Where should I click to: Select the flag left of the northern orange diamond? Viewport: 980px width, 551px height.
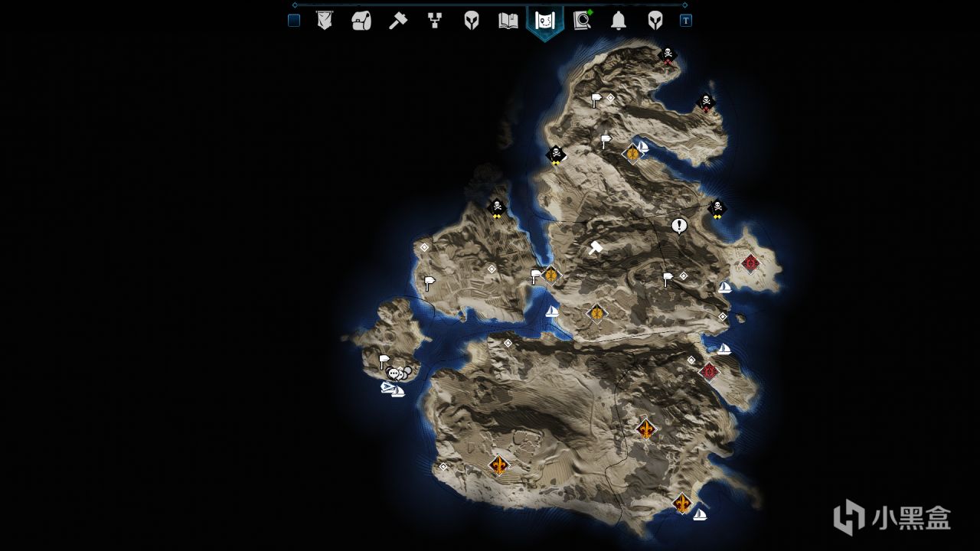[606, 142]
